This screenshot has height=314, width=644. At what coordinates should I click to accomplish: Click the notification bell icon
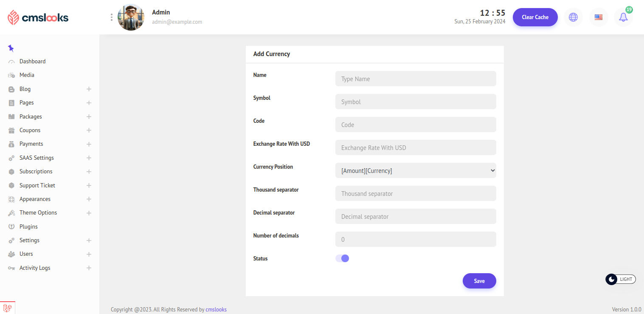click(623, 17)
